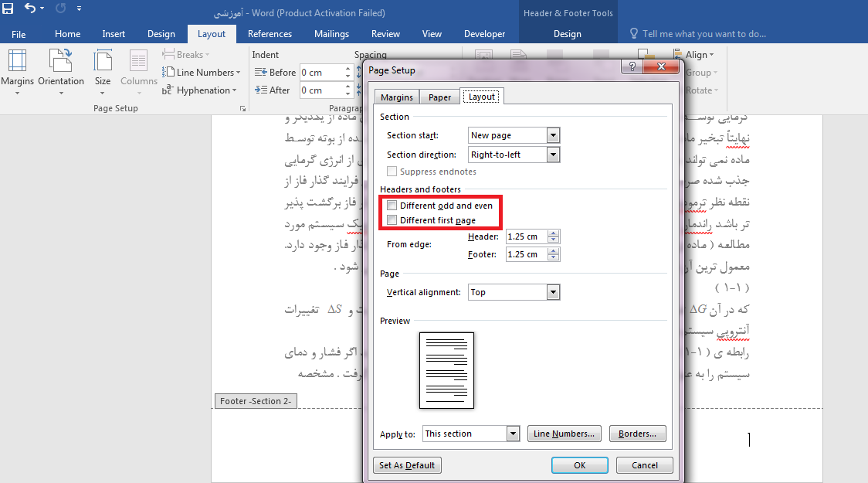Screen dimensions: 868x483
Task: Expand the Vertical alignment dropdown
Action: (552, 292)
